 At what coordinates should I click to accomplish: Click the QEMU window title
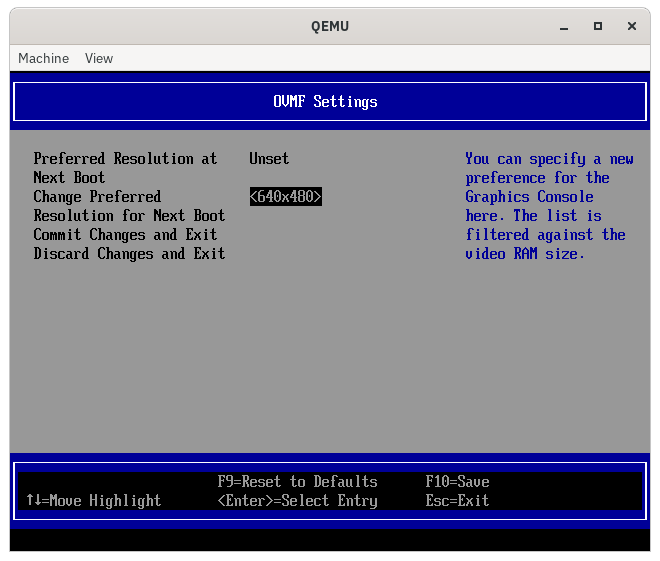coord(330,27)
